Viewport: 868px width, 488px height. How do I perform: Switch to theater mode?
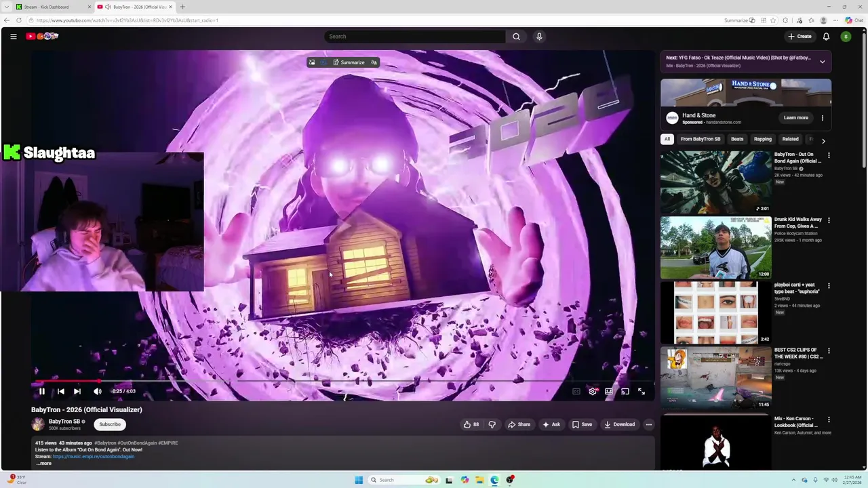609,391
